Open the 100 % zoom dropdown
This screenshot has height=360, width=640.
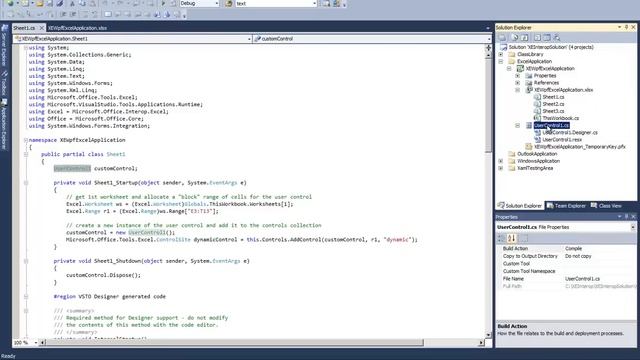click(36, 343)
